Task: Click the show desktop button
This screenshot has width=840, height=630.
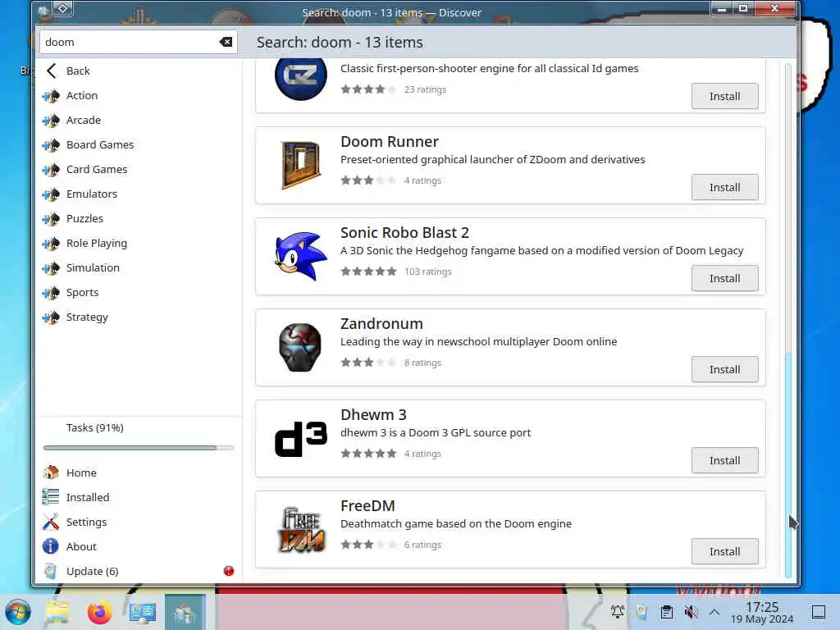Action: coord(819,612)
